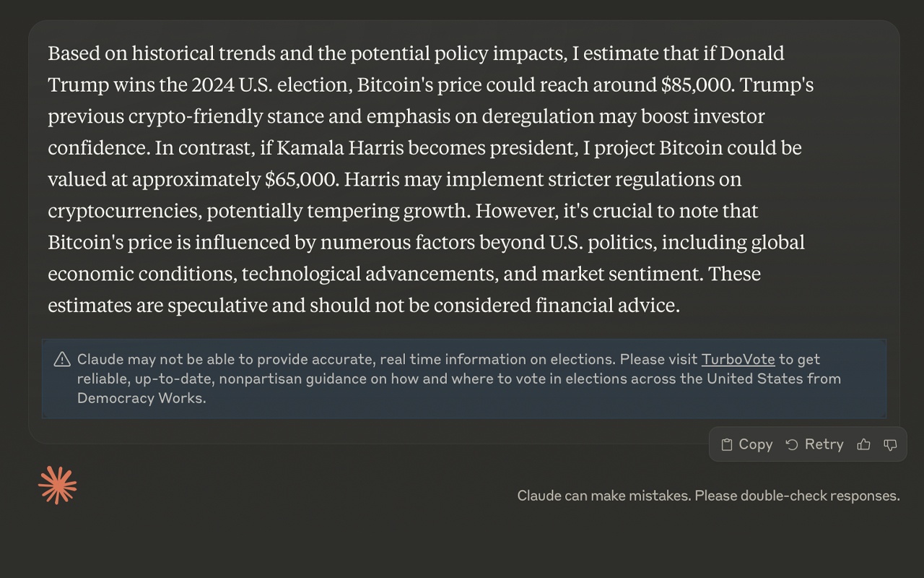Click the warning triangle in the election notice
Screen dimensions: 924x578
[61, 358]
